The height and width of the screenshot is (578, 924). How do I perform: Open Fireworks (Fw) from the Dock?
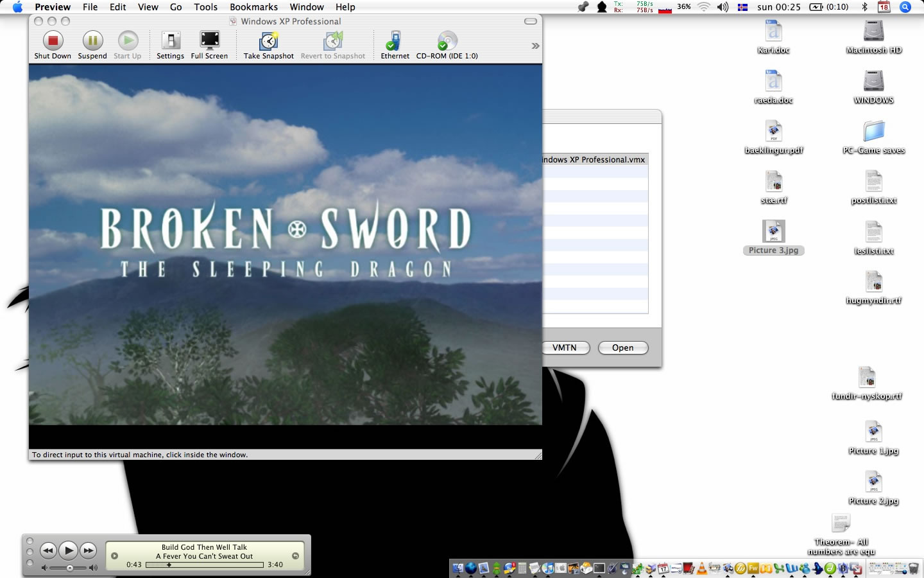(753, 568)
